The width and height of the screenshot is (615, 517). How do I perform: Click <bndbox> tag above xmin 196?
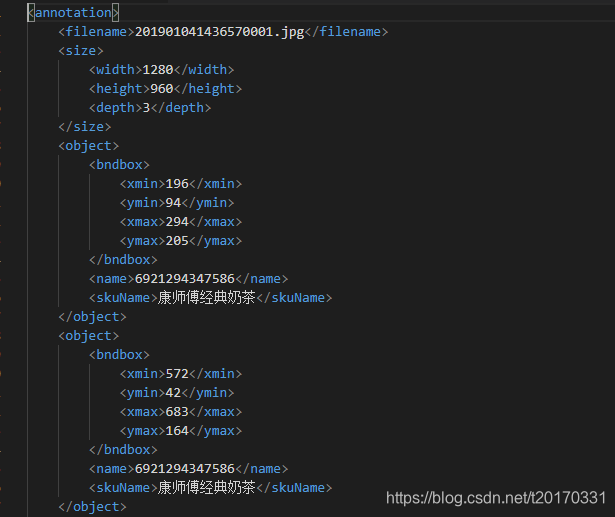point(119,165)
